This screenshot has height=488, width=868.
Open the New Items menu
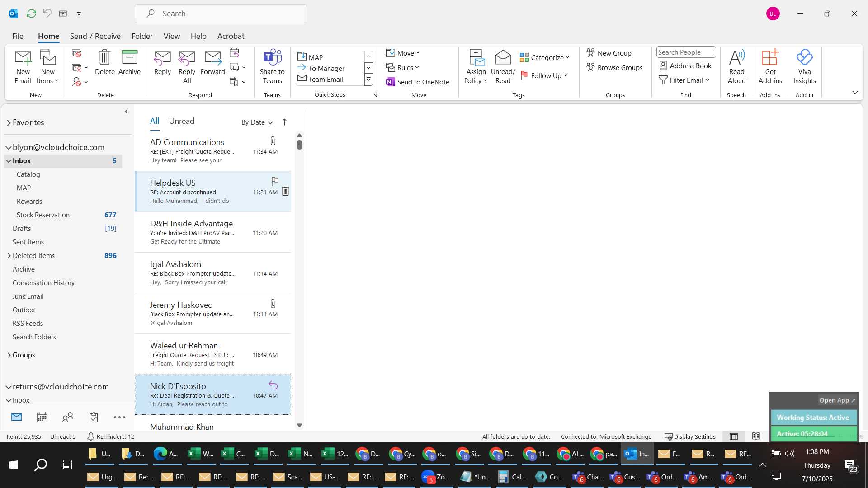click(47, 67)
